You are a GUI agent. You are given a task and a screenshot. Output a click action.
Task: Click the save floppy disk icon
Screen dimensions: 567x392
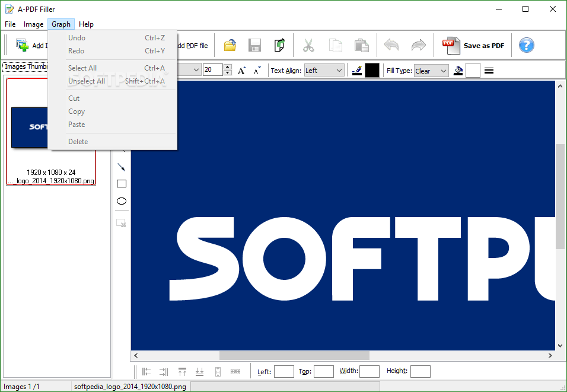tap(254, 46)
